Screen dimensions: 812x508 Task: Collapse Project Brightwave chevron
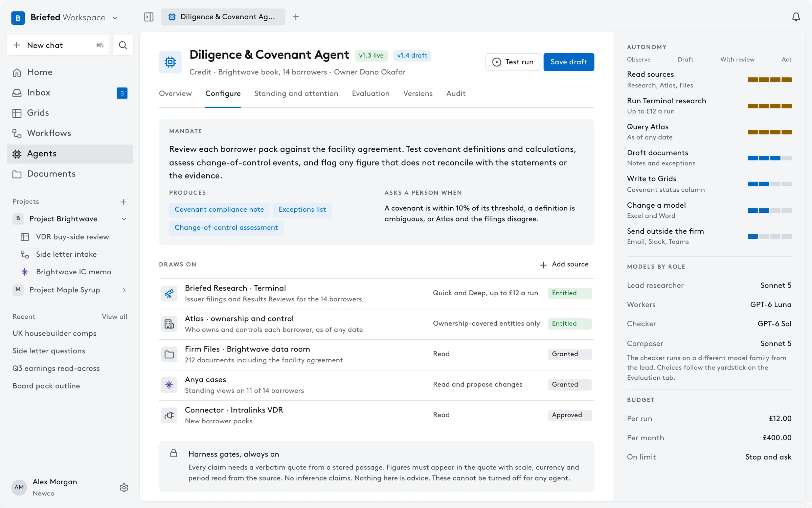pyautogui.click(x=124, y=219)
